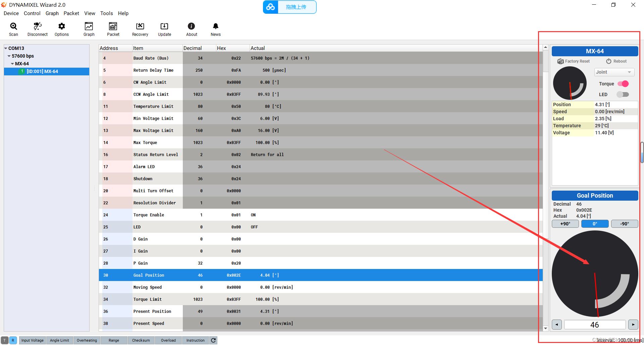This screenshot has width=644, height=345.
Task: Set goal position to -90°
Action: coord(625,224)
